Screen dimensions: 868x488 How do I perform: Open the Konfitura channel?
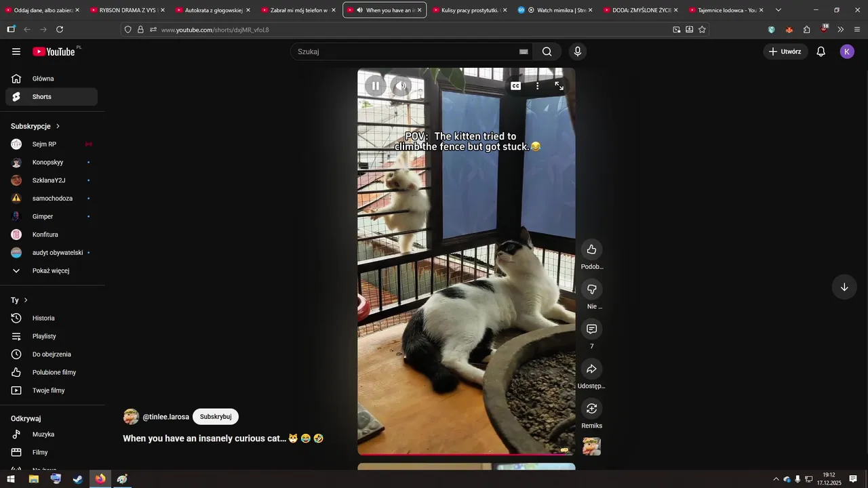[x=52, y=235]
